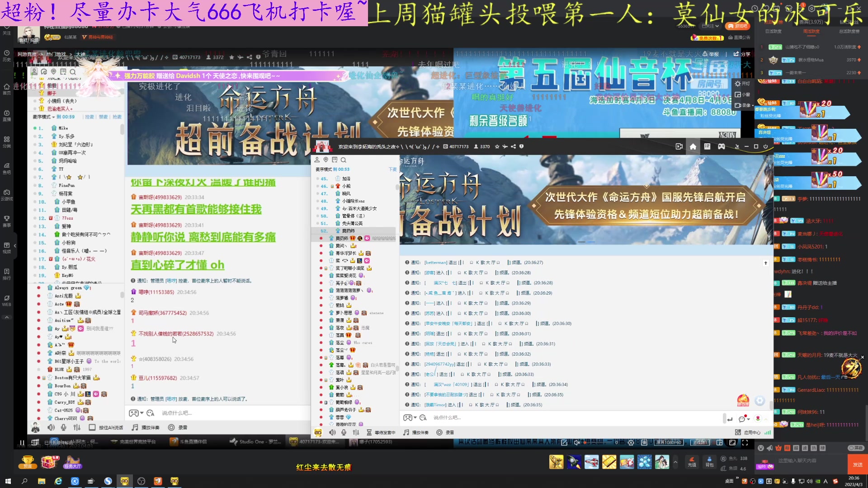
Task: Open audio mixer icon in back YY window
Action: click(x=77, y=427)
